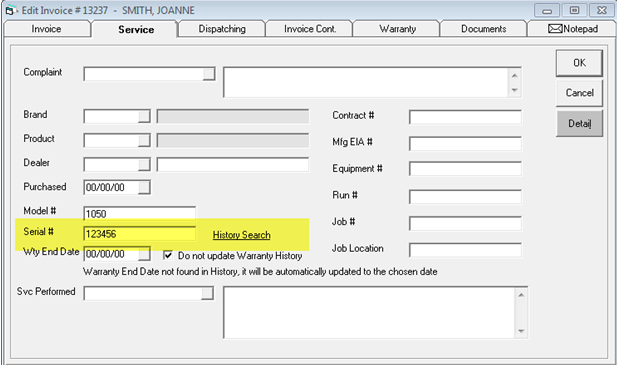Click the Run # input field
617x365 pixels.
[x=466, y=197]
